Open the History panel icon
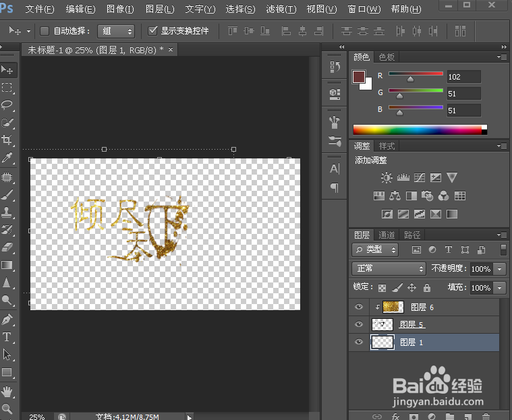This screenshot has height=420, width=512. [335, 67]
